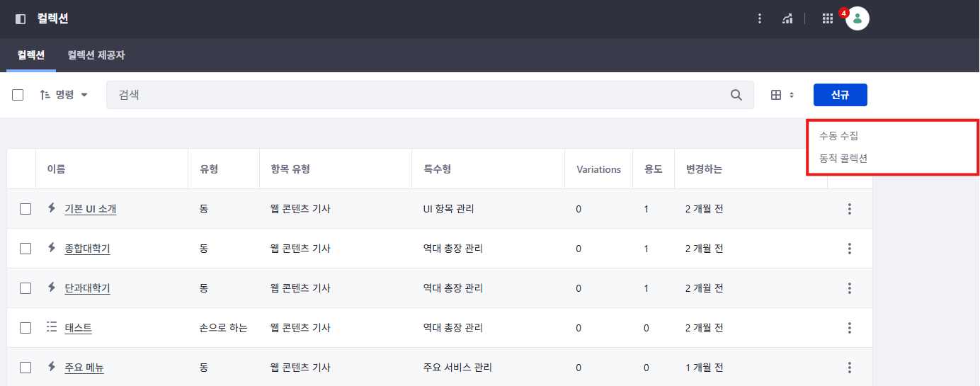Click the 신규 new collection button
Viewport: 980px width, 386px height.
840,95
